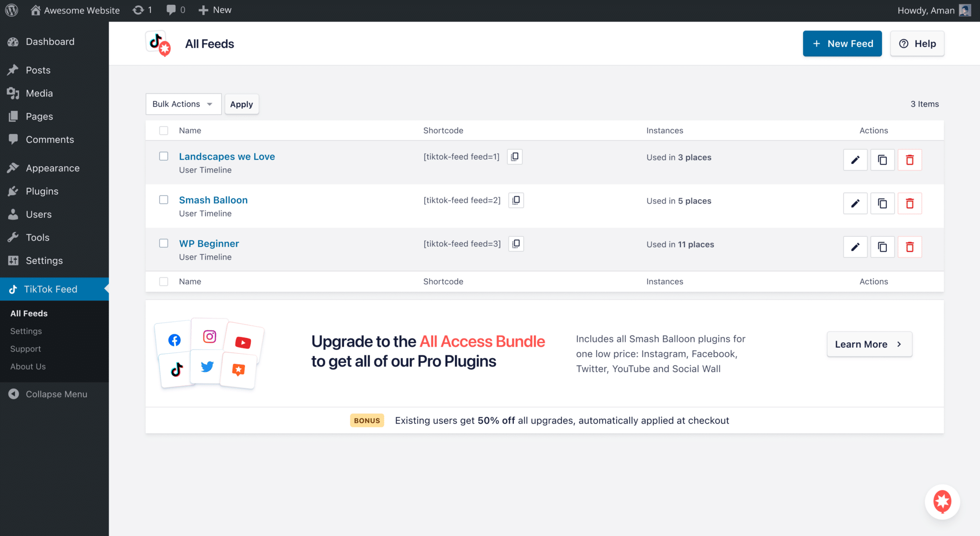980x536 pixels.
Task: Edit the Landscapes we Love feed
Action: [855, 160]
